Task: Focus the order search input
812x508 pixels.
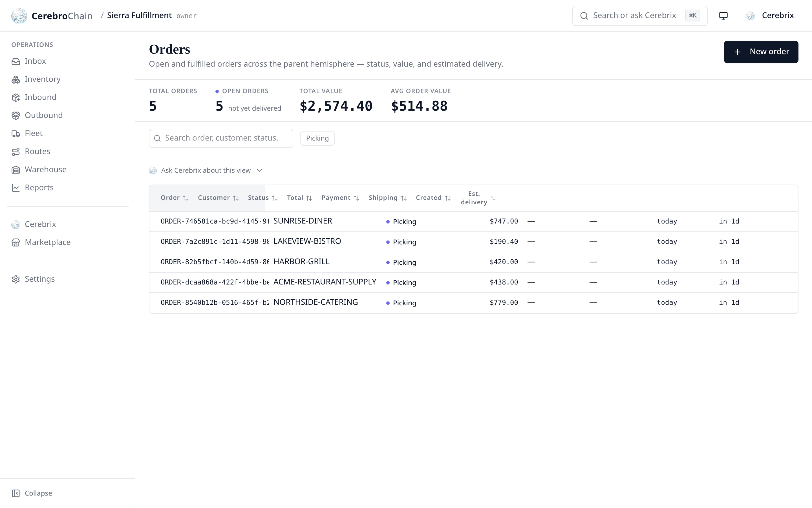Action: [x=221, y=138]
